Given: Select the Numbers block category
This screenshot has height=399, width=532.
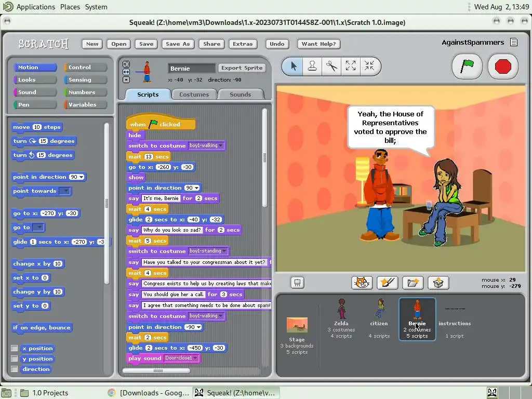Looking at the screenshot, I should [85, 92].
